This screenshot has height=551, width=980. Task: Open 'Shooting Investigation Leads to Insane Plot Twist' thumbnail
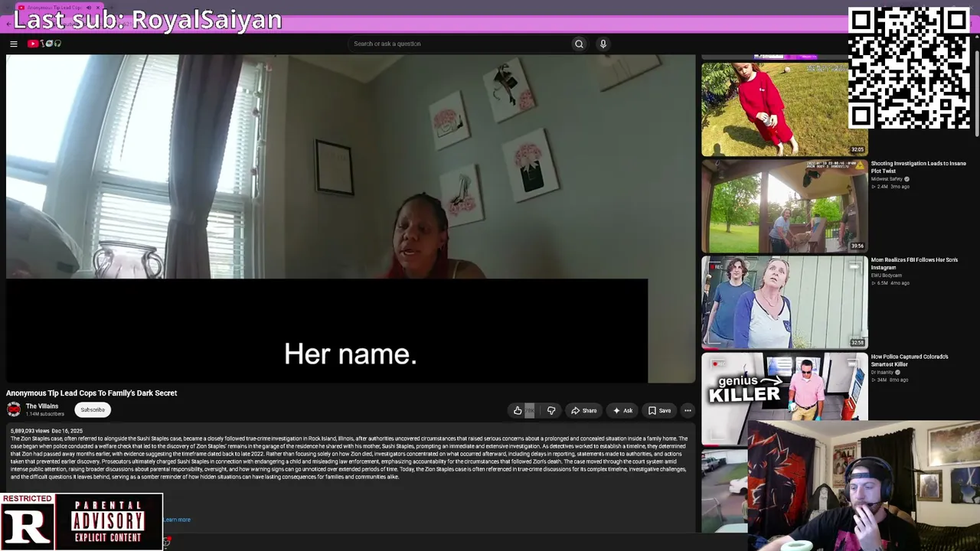coord(785,206)
